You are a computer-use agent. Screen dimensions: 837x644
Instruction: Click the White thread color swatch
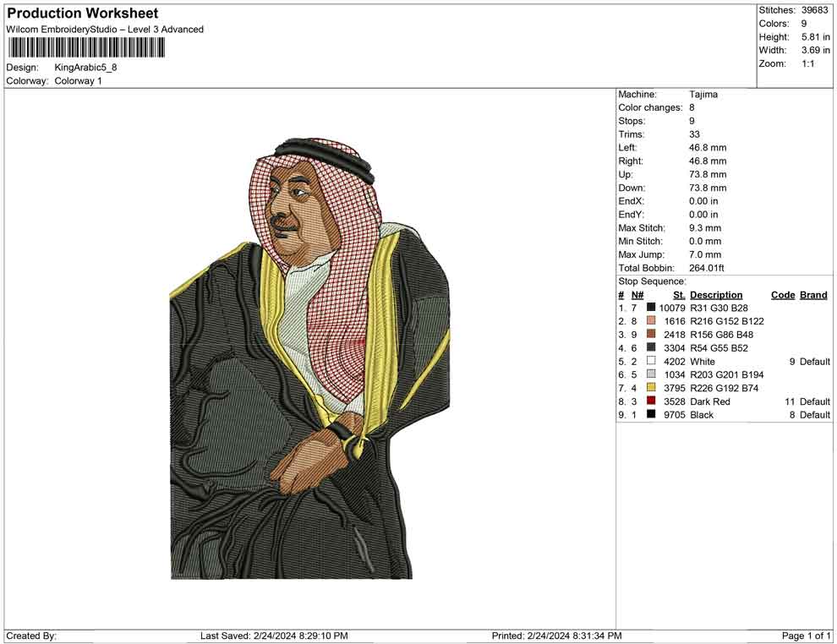pos(651,361)
